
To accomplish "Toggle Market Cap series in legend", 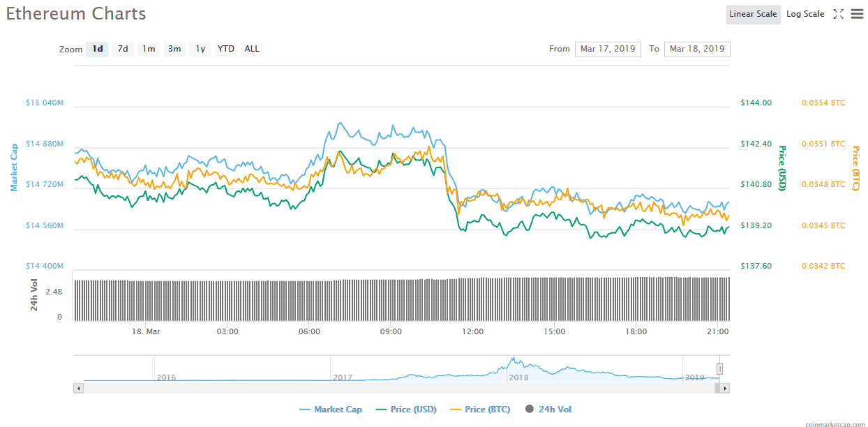I will tap(331, 410).
